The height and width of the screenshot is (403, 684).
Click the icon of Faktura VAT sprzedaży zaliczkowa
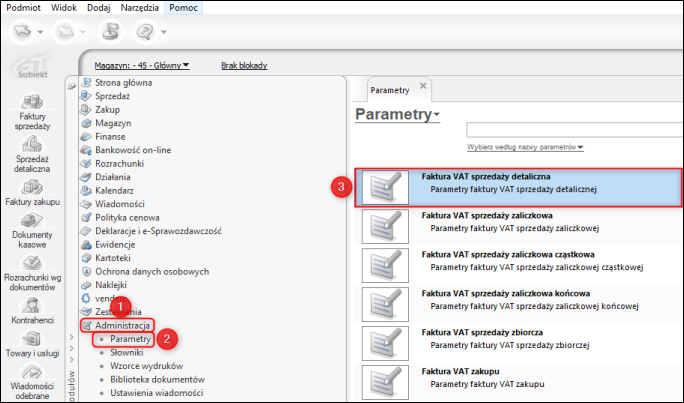point(385,226)
